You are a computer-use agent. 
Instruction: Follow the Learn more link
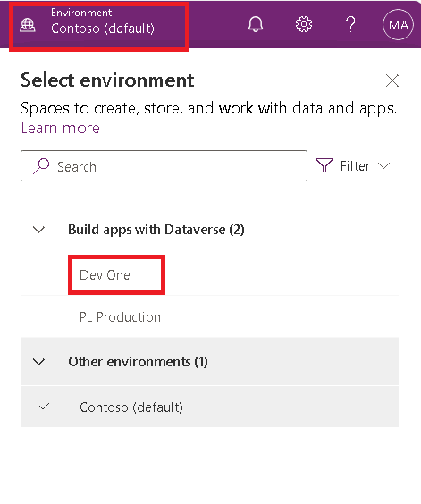point(61,128)
